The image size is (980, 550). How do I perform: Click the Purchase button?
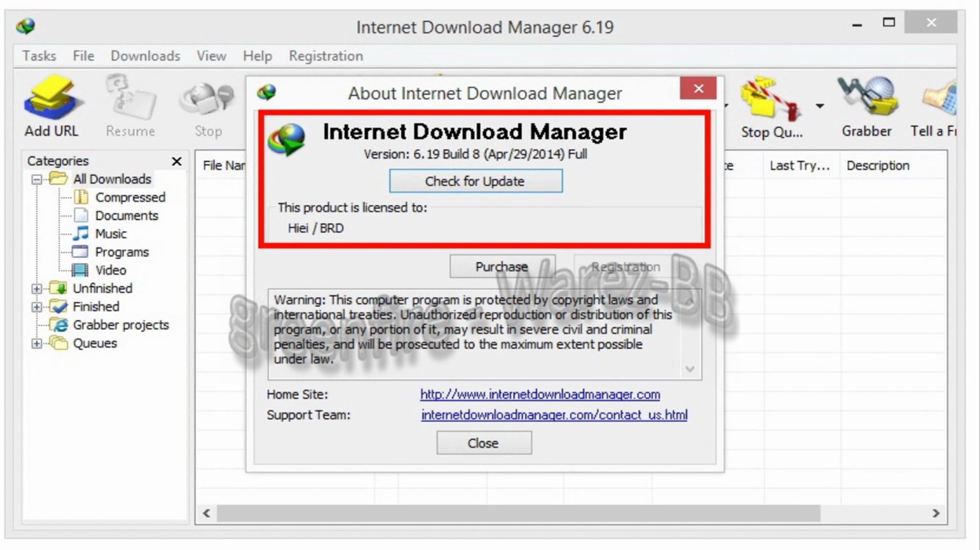click(502, 266)
